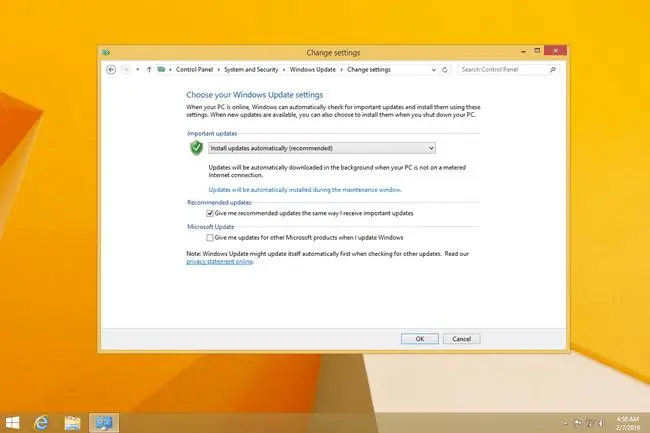Enable updates for other Microsoft products
The height and width of the screenshot is (433, 650).
(210, 237)
